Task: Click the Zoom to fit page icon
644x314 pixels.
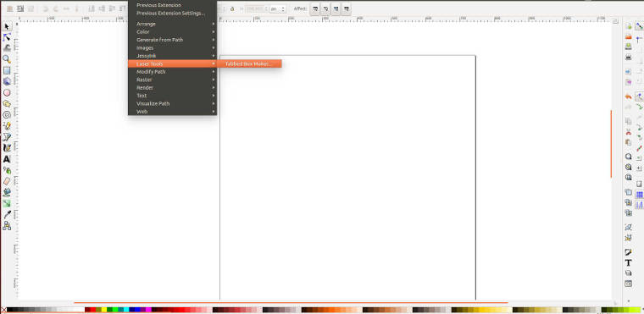Action: [x=628, y=178]
